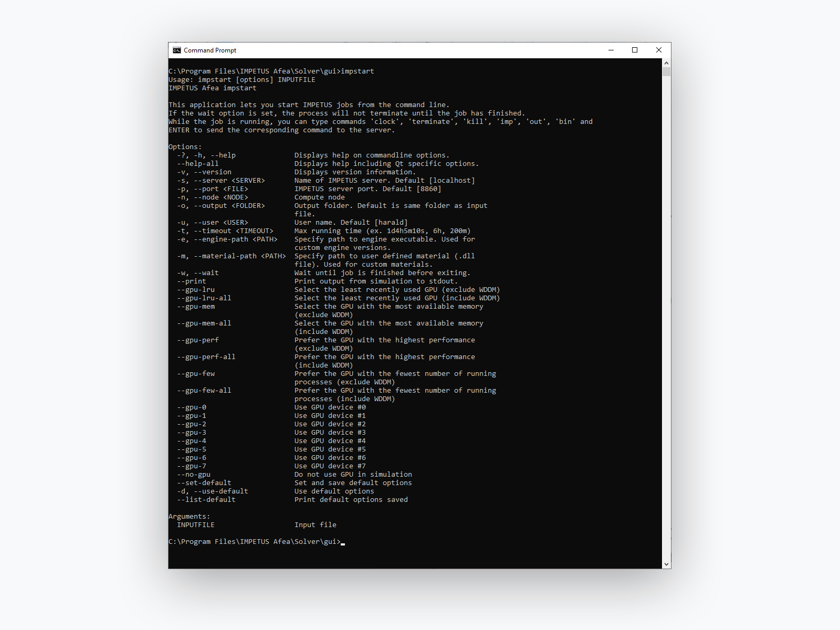Click the '-o, --output <FOLDER>' option
Image resolution: width=840 pixels, height=630 pixels.
coord(221,206)
